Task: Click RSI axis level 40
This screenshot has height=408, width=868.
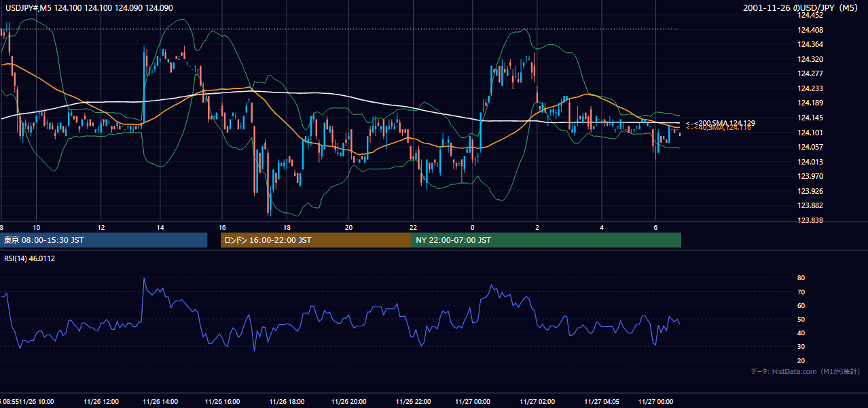Action: [801, 333]
